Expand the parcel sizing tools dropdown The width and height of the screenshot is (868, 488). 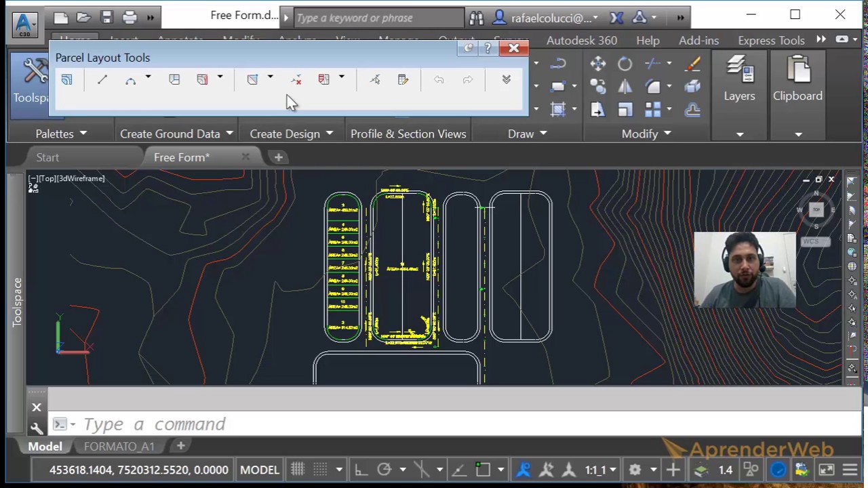220,78
